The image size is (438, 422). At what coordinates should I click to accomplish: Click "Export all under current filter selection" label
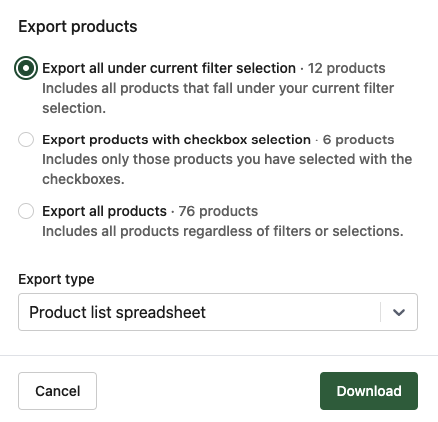[169, 68]
